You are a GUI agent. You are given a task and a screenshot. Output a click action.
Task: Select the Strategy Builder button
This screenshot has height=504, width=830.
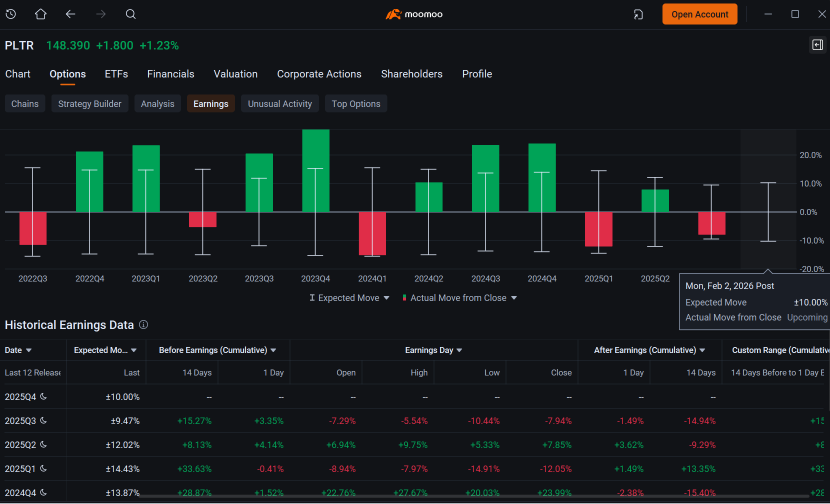pos(89,104)
